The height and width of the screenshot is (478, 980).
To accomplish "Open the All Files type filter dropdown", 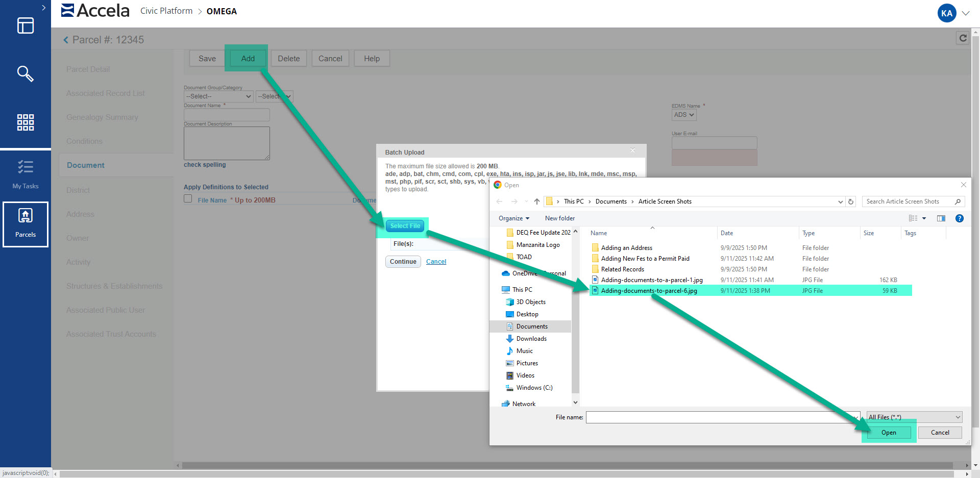I will point(914,417).
